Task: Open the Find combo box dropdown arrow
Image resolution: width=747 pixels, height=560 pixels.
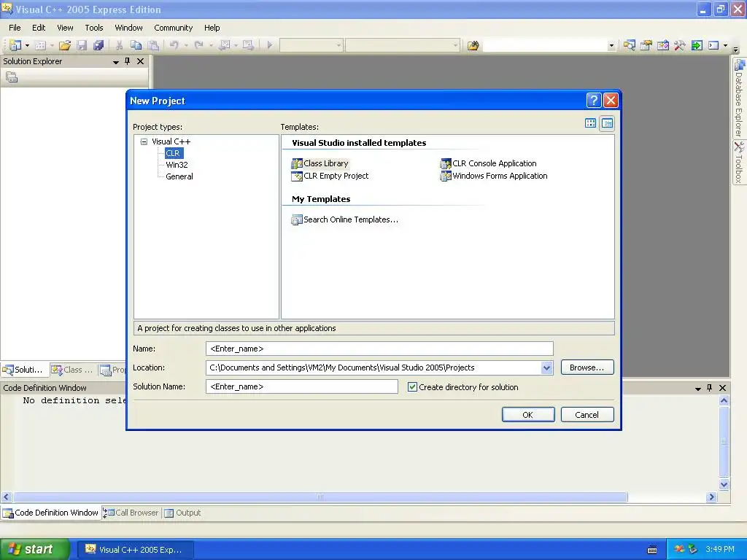Action: pyautogui.click(x=611, y=46)
